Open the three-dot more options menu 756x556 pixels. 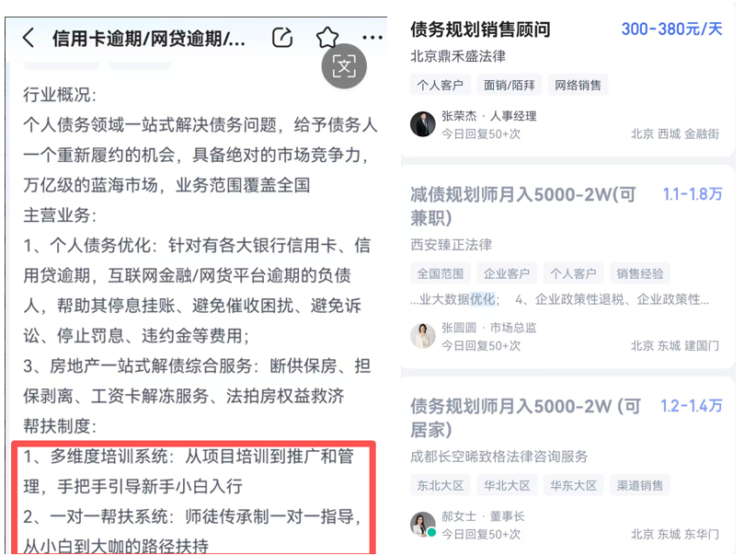coord(372,37)
